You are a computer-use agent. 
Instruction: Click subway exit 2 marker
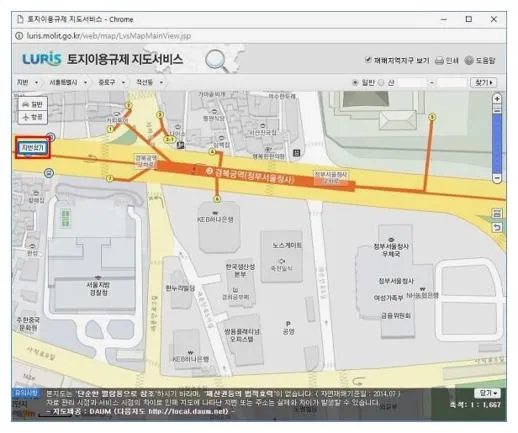point(129,105)
